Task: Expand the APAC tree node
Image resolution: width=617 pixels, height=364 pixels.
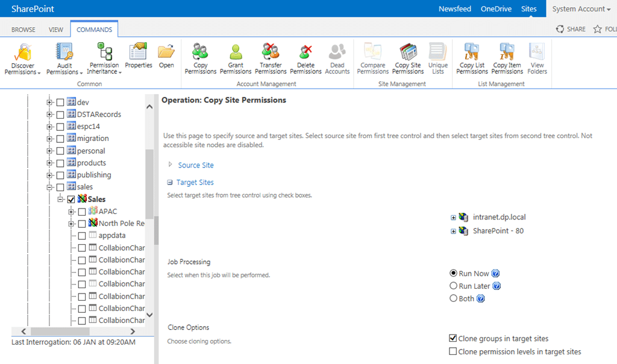Action: point(71,212)
